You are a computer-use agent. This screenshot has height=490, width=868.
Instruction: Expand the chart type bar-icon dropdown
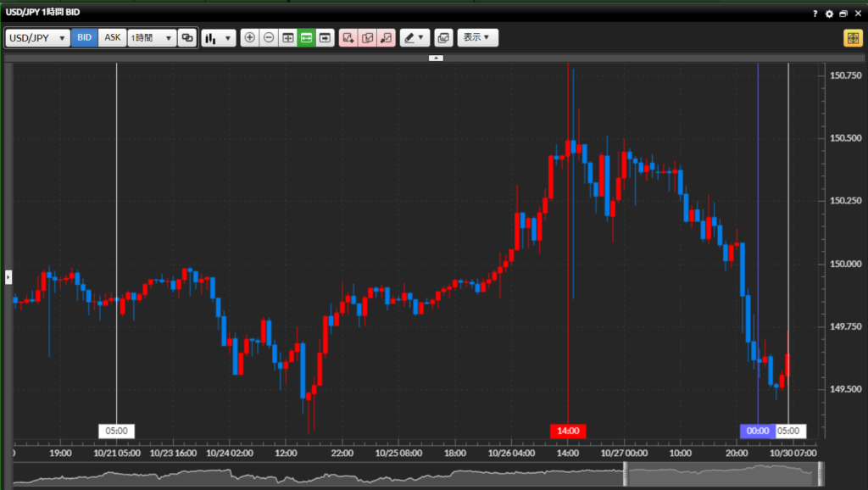pyautogui.click(x=218, y=38)
